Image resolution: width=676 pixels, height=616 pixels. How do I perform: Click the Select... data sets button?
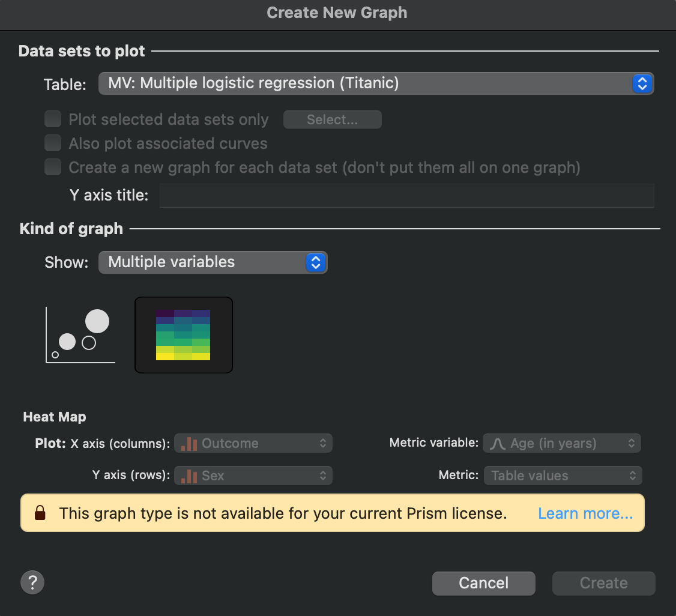click(332, 119)
